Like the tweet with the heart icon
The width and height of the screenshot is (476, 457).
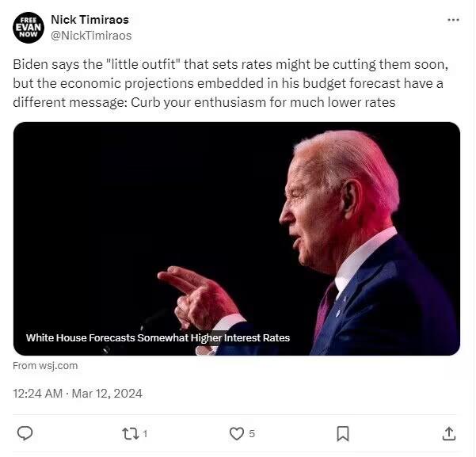click(x=236, y=433)
